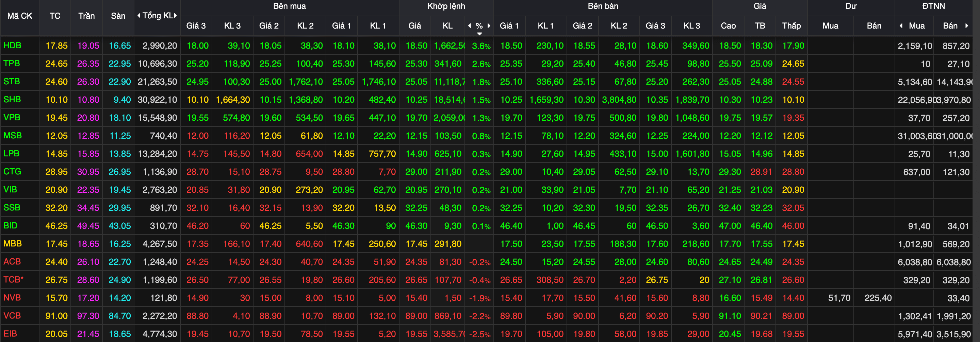980x342 pixels.
Task: Click NVB surplus sell value 225,40
Action: 878,298
